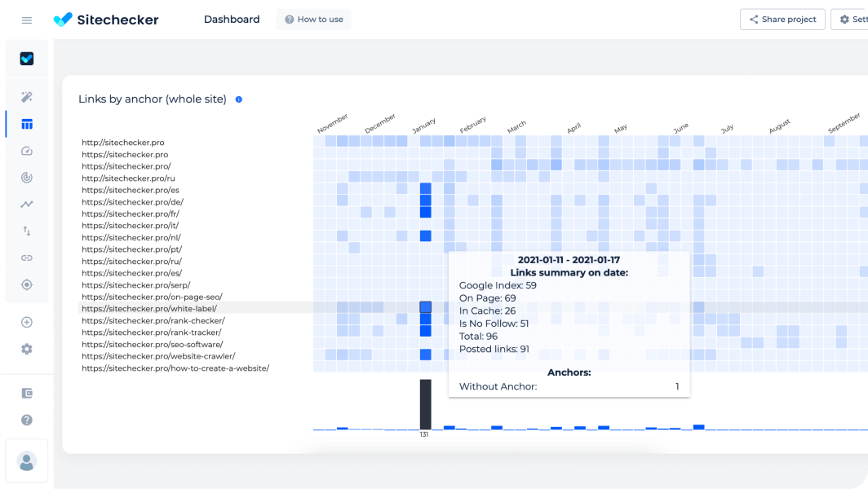Click the Sitechecker logo
This screenshot has height=489, width=868.
106,20
